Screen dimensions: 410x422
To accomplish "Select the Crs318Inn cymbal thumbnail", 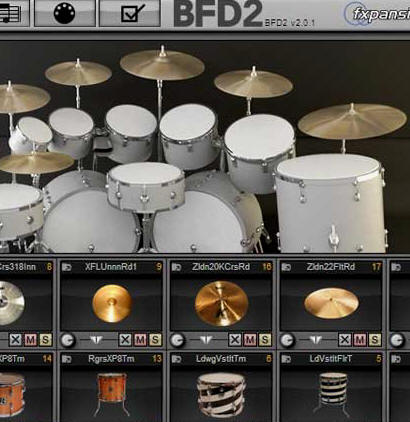I will [11, 303].
